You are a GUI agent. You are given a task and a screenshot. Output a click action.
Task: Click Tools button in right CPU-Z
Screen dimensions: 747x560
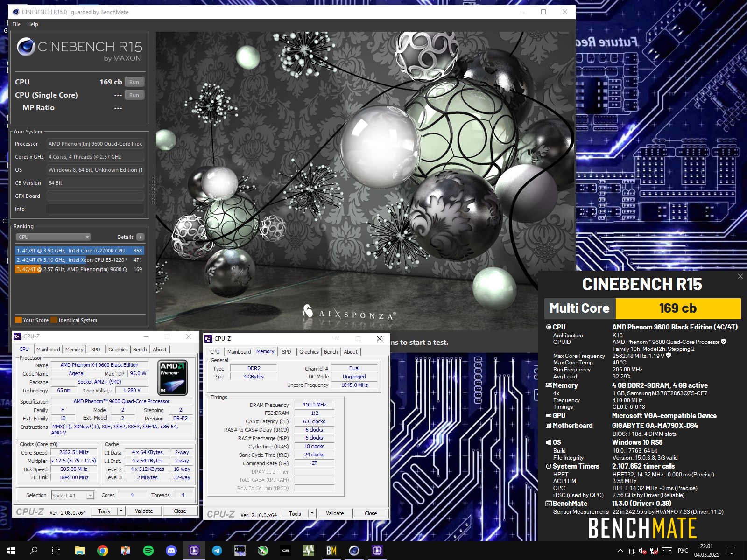click(x=295, y=513)
